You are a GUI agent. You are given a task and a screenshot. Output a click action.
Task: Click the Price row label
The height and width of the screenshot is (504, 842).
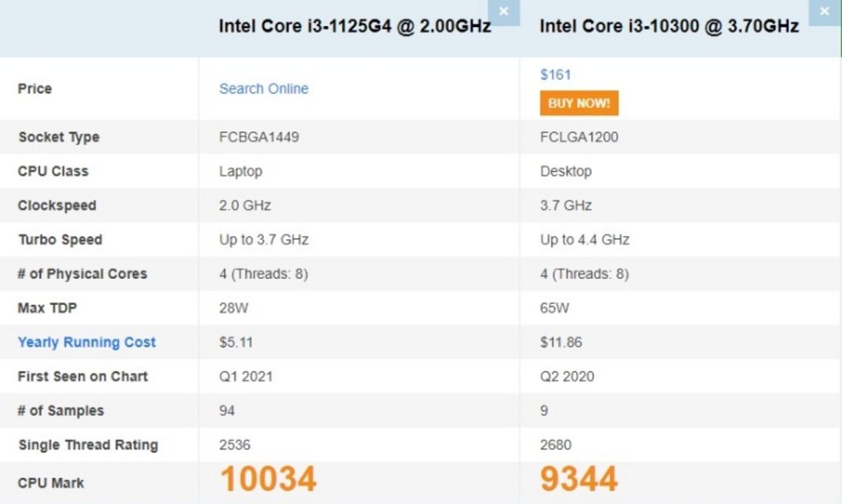click(x=35, y=89)
